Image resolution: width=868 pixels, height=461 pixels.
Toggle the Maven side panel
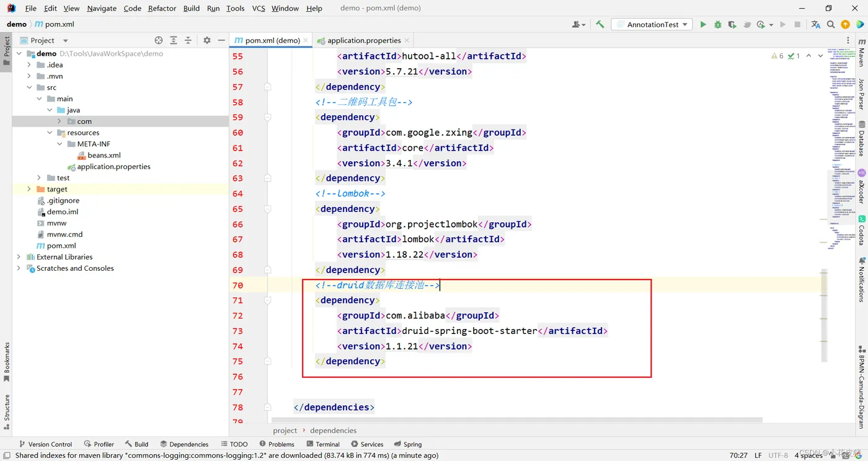861,52
